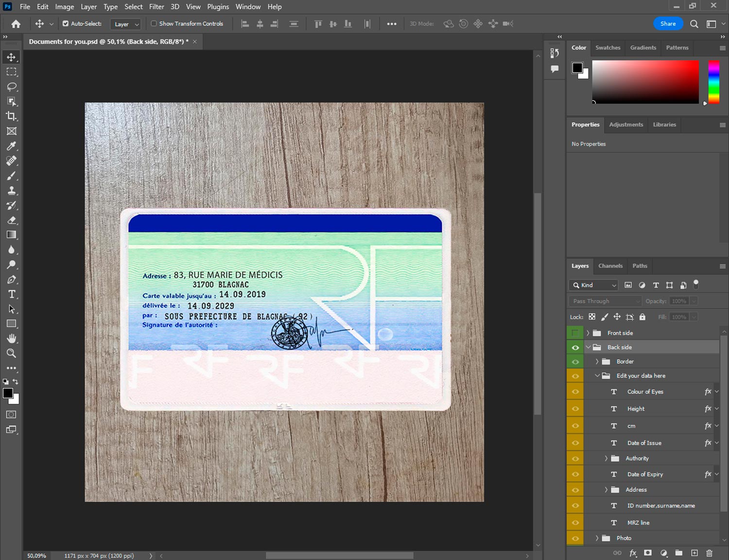This screenshot has width=729, height=560.
Task: Choose the Horizontal Type tool
Action: (x=12, y=294)
